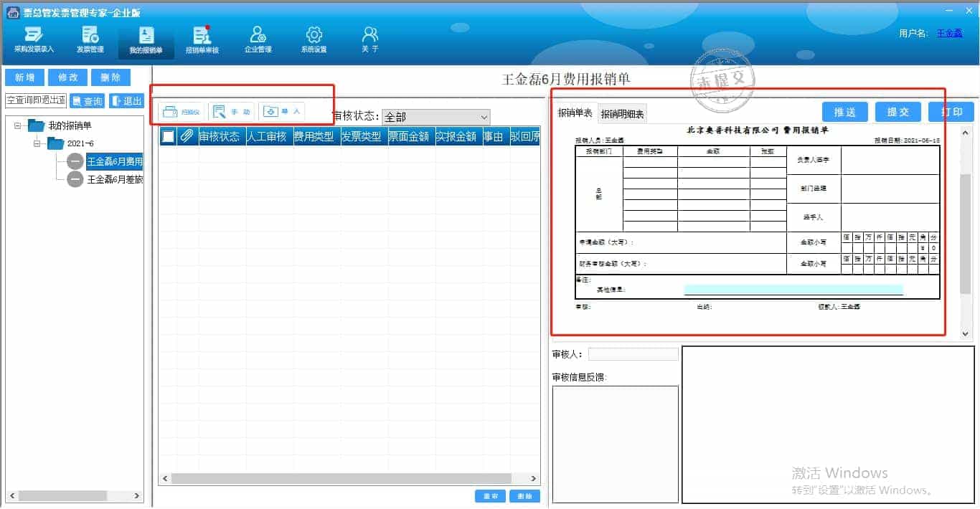Click the 费用类型 column header

pyautogui.click(x=316, y=136)
